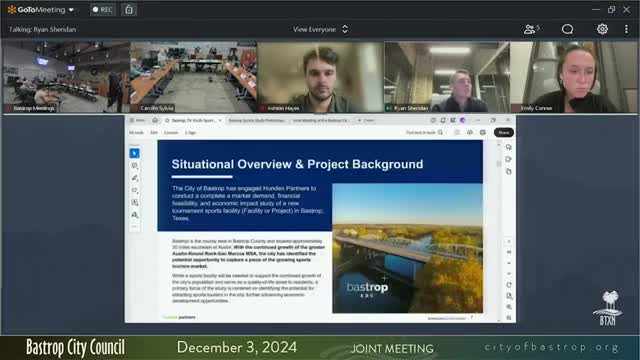Click the PDF vertical scrollbar thumb

pyautogui.click(x=499, y=164)
